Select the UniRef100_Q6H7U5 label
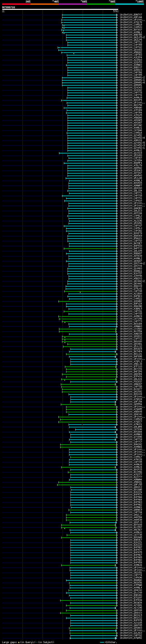 point(131,625)
